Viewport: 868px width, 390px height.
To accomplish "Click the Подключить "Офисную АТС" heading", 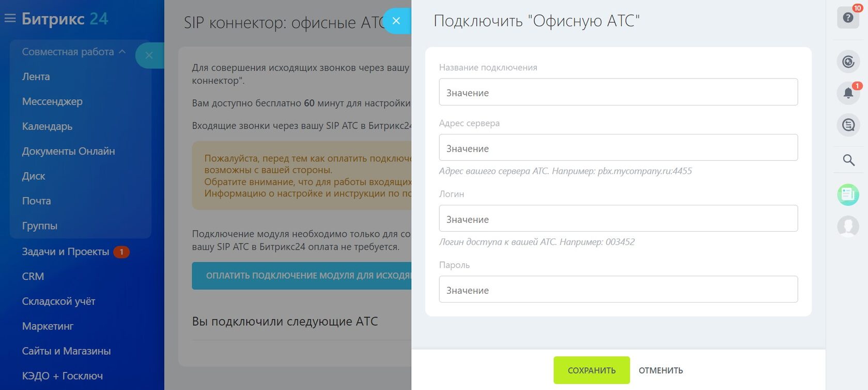I will pyautogui.click(x=537, y=21).
